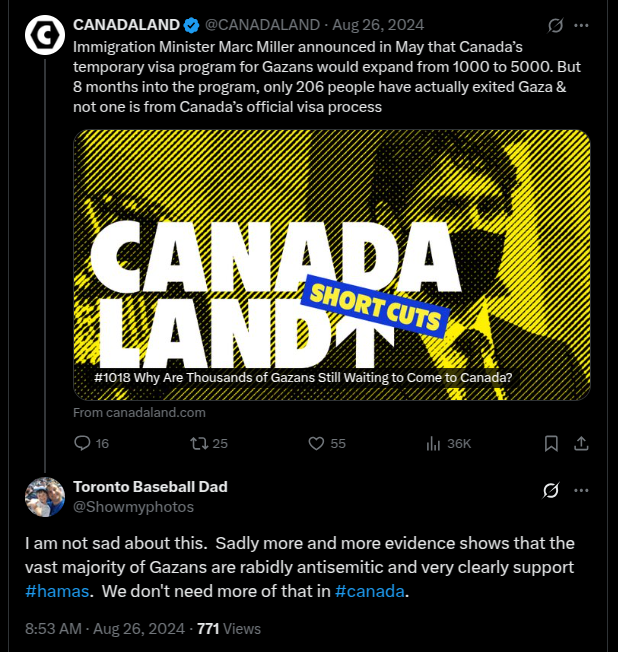Click the Toronto Baseball Dad profile photo
Screen dimensions: 618x652
coord(45,497)
